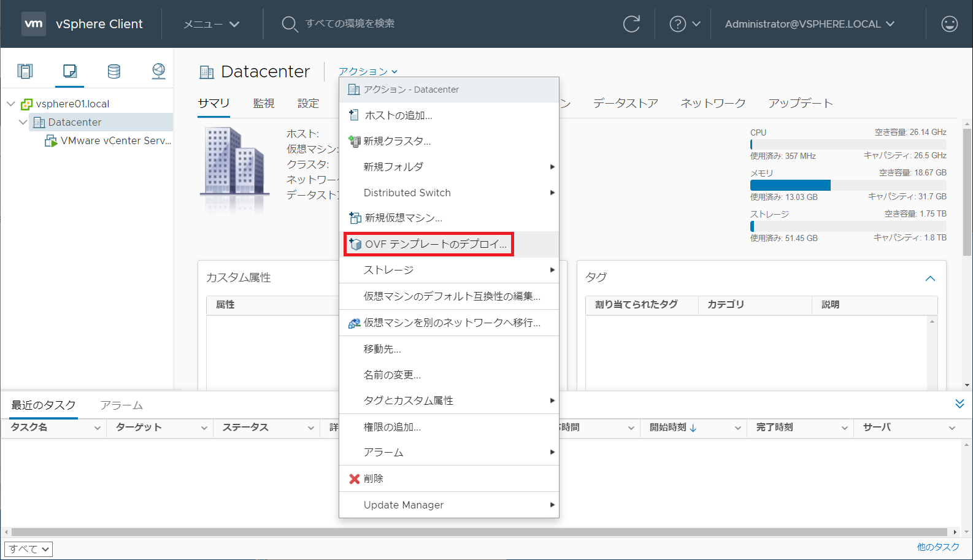Collapse the vsphere01.local tree node
The image size is (973, 560).
coord(10,104)
